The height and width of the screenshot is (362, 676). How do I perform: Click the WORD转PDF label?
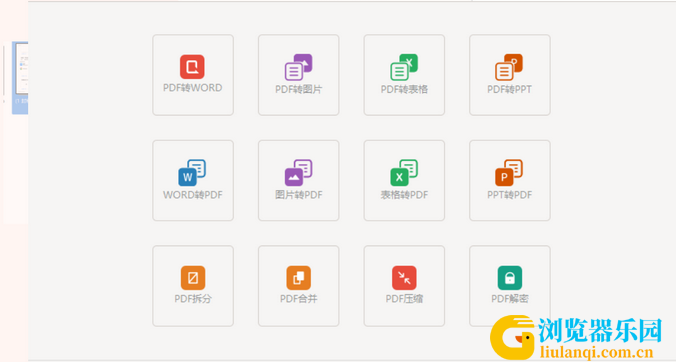pyautogui.click(x=193, y=195)
